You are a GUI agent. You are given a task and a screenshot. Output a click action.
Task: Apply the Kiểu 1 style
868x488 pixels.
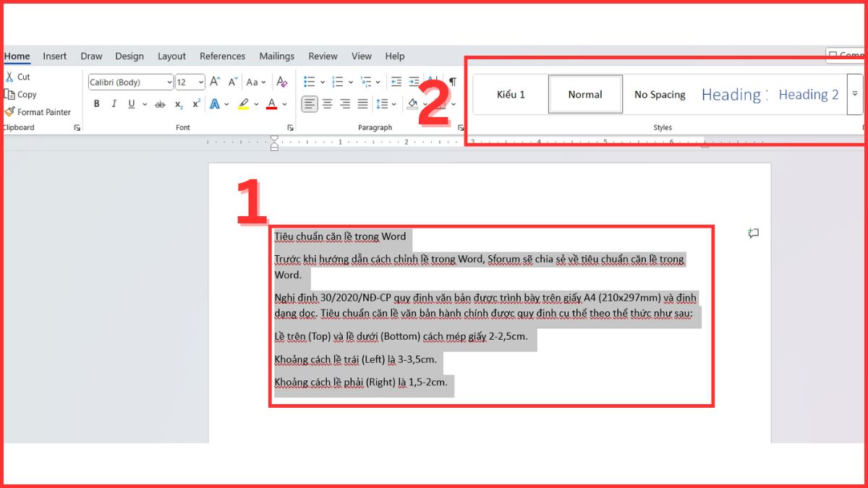pos(511,94)
